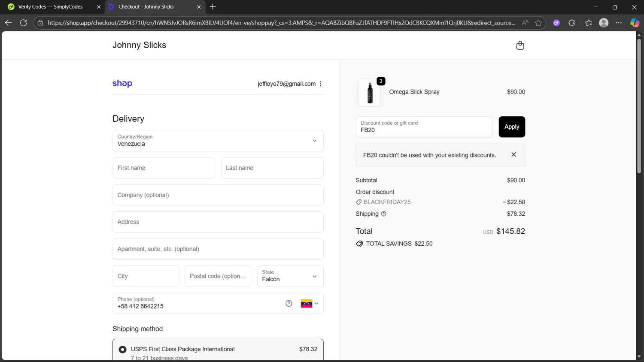Close the Verify Codes SimplyCodes tab
644x362 pixels.
pos(99,7)
